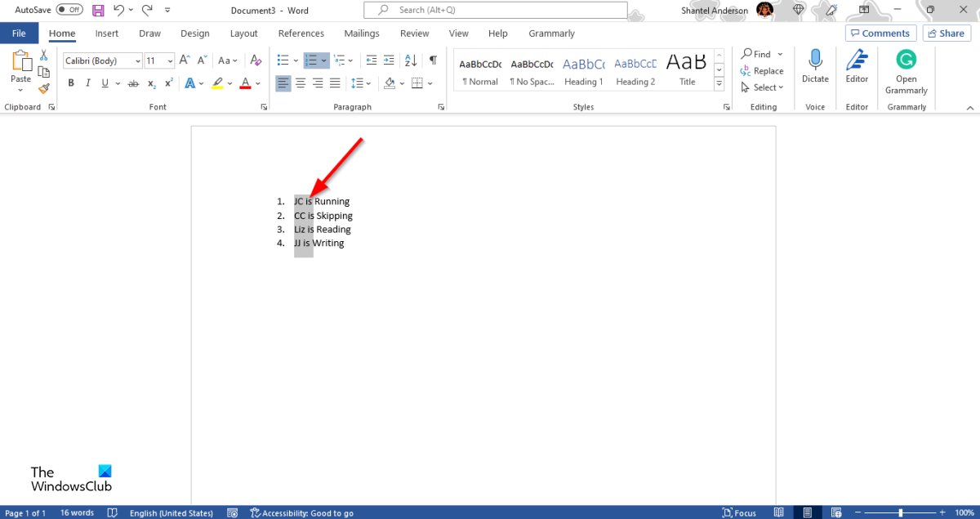The image size is (980, 519).
Task: Toggle Bold formatting
Action: (71, 83)
